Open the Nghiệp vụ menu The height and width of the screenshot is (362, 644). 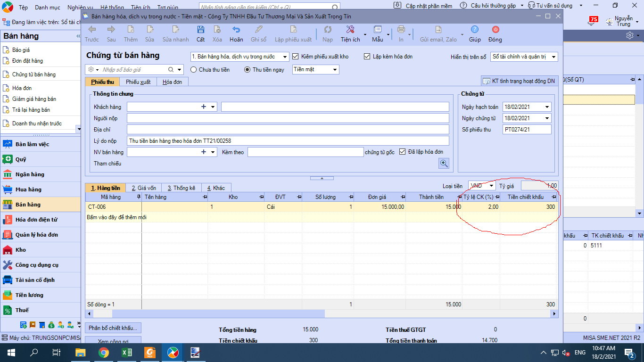tap(80, 8)
